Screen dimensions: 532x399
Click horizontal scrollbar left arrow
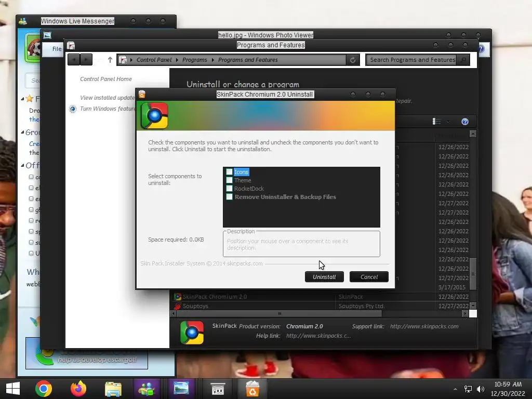tap(174, 313)
